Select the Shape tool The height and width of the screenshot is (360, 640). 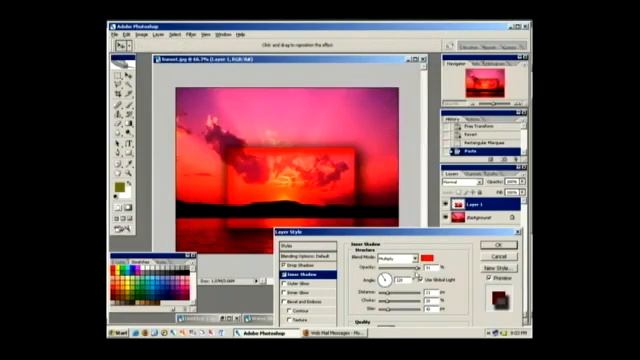(x=129, y=153)
